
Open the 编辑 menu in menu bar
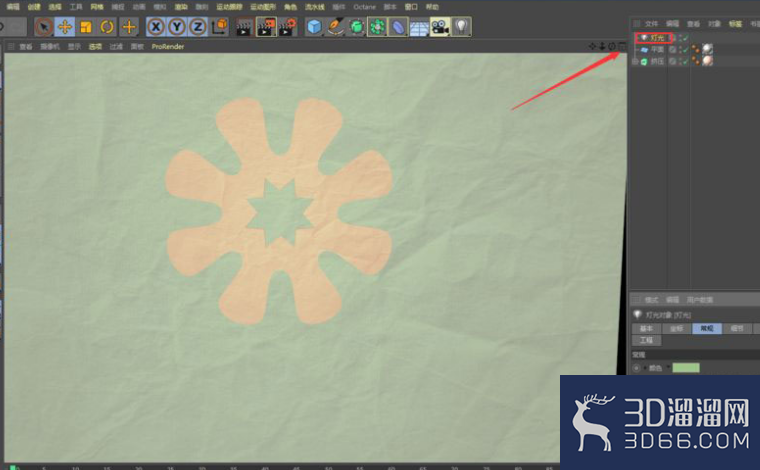(13, 7)
